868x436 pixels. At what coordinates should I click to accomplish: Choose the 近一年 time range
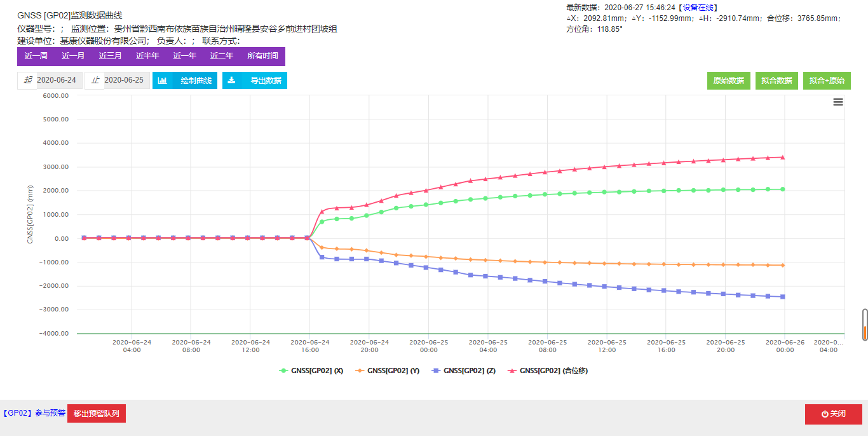pyautogui.click(x=185, y=56)
